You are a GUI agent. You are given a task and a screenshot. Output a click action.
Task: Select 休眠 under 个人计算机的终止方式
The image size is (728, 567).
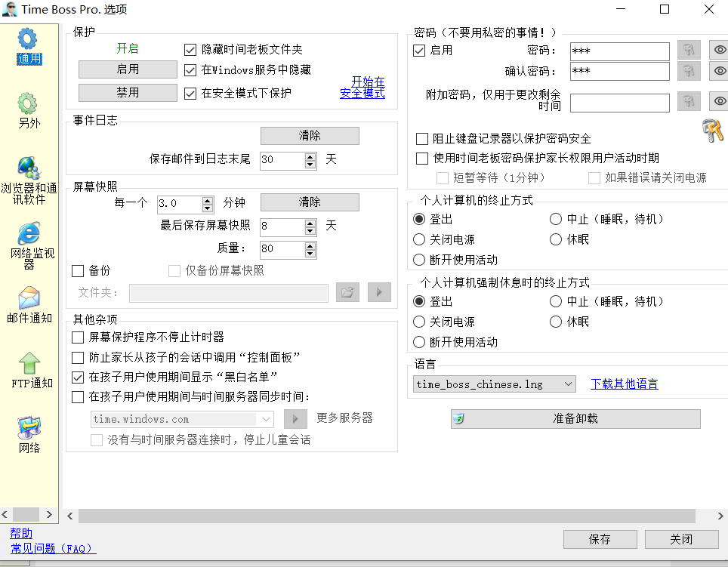(556, 239)
